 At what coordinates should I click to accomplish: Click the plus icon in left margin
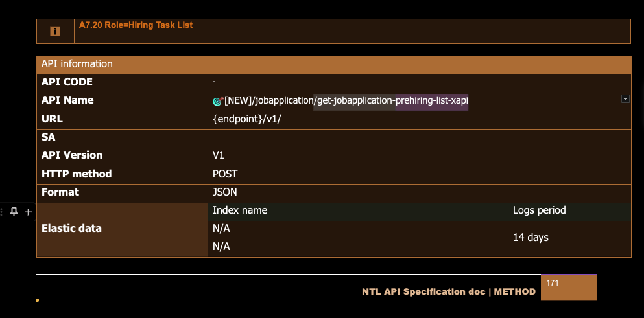pyautogui.click(x=28, y=212)
